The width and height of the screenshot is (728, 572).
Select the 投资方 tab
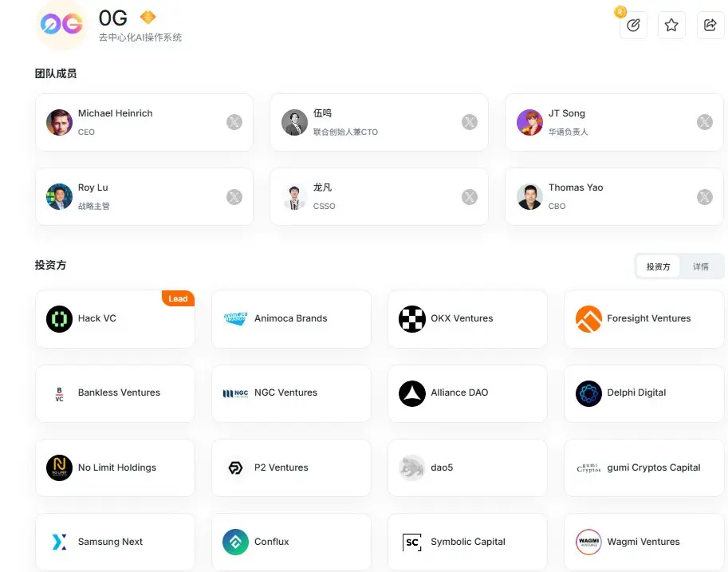[659, 266]
